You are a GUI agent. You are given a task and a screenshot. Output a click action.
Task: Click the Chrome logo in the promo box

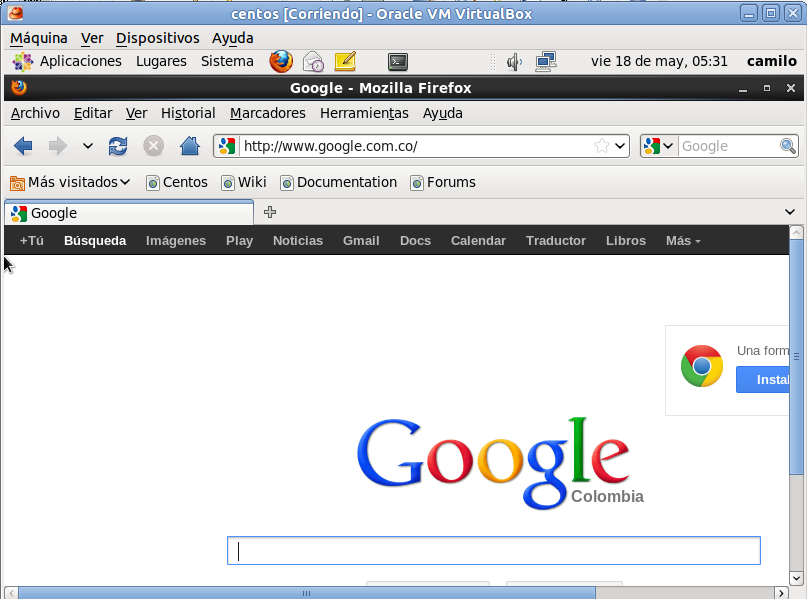coord(702,366)
